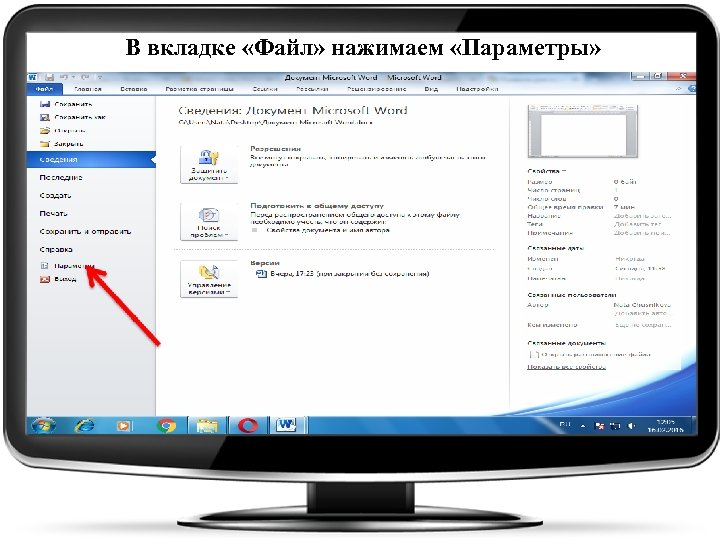Open Windows Explorer folder on taskbar
720x540 pixels.
208,426
